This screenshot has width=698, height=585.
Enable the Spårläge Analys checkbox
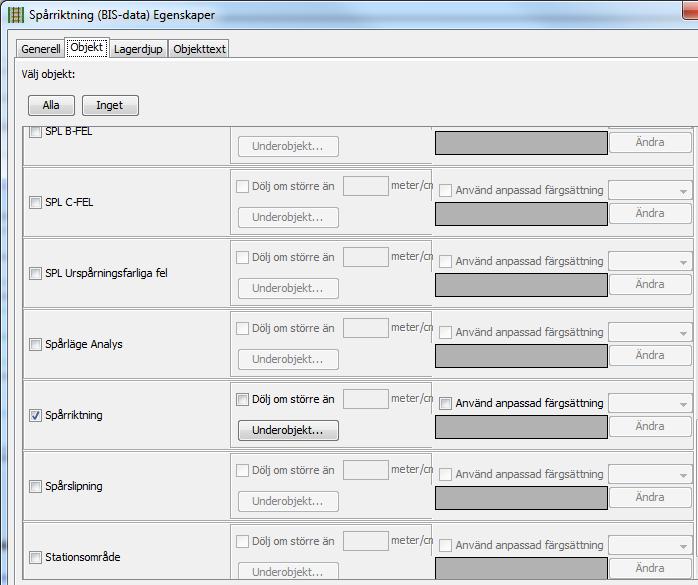[35, 345]
